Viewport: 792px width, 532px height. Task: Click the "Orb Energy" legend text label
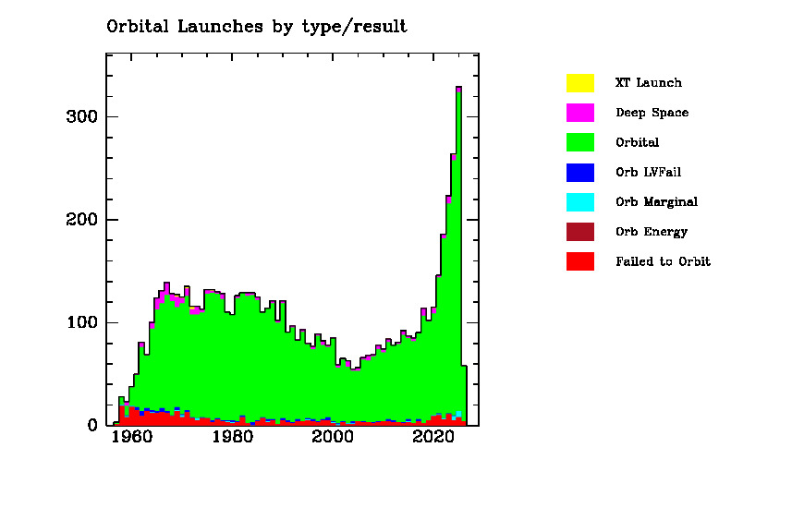coord(651,232)
